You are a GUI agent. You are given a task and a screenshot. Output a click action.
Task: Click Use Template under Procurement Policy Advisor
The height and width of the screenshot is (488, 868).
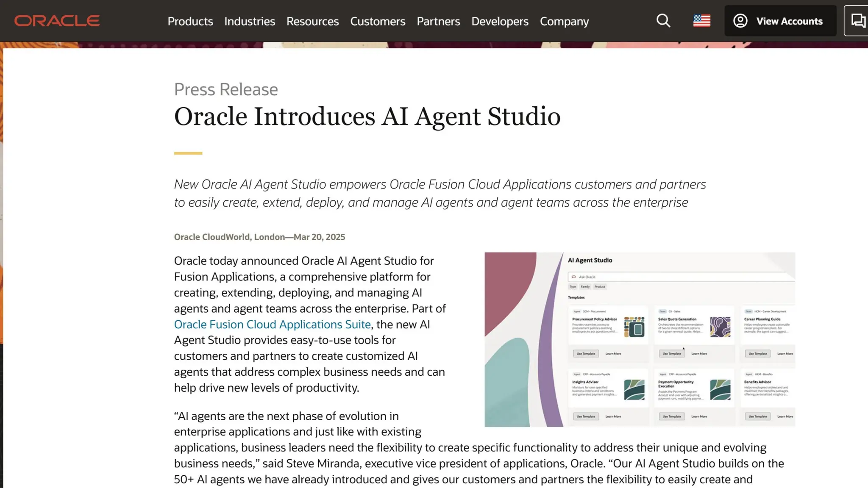point(586,354)
